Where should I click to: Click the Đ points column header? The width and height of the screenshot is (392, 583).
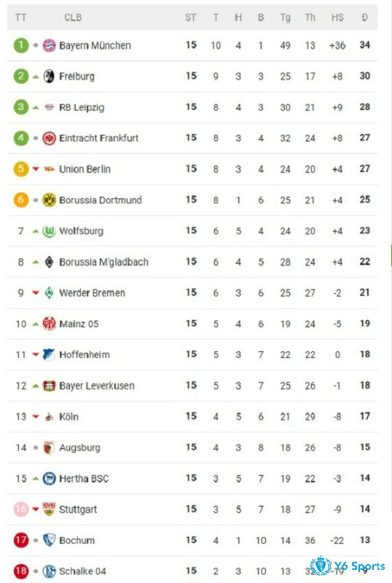[365, 17]
